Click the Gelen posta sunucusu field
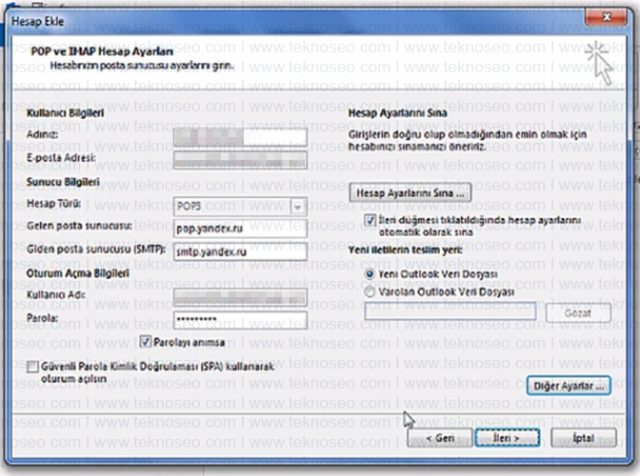640x476 pixels. click(x=240, y=229)
